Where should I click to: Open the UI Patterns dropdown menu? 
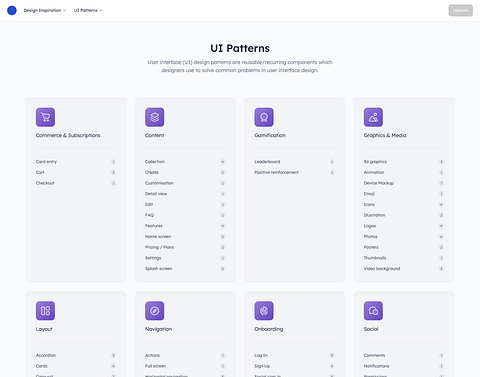pos(88,10)
